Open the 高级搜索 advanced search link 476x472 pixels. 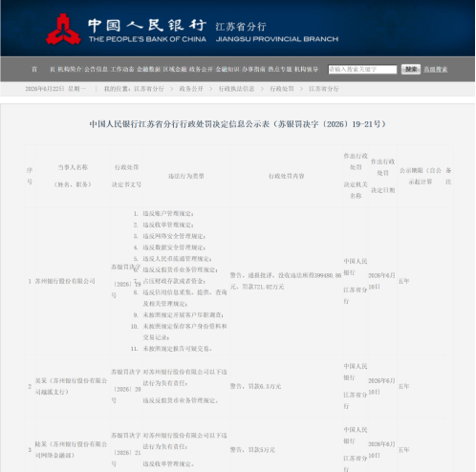tap(435, 69)
